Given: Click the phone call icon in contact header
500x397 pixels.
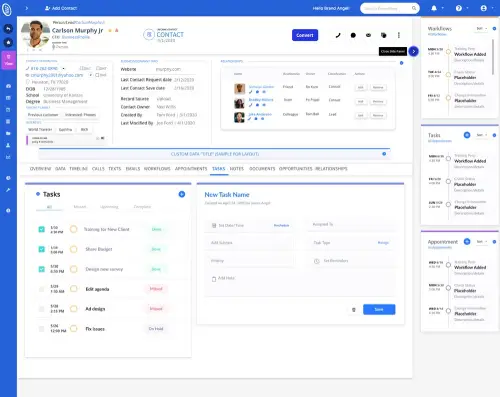Looking at the screenshot, I should 338,35.
